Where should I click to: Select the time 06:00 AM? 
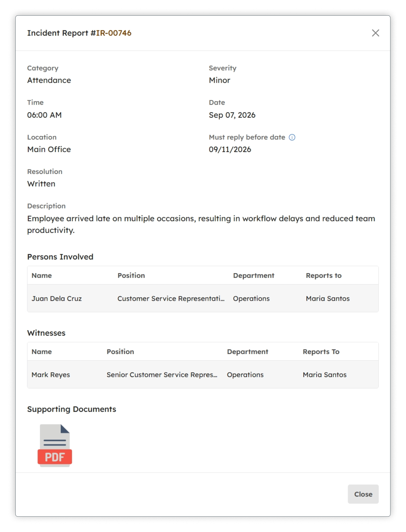coord(44,115)
